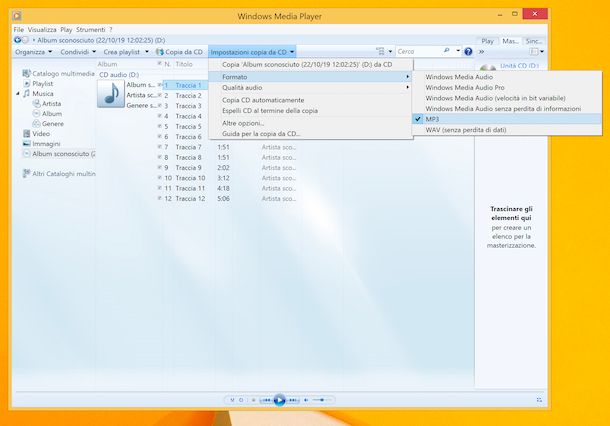
Task: Show hidden toolbar commands with double chevron
Action: 482,51
